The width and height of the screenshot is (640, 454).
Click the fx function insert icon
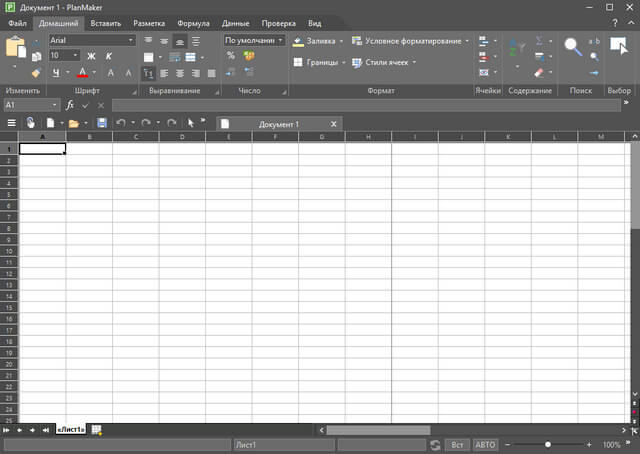pos(70,105)
